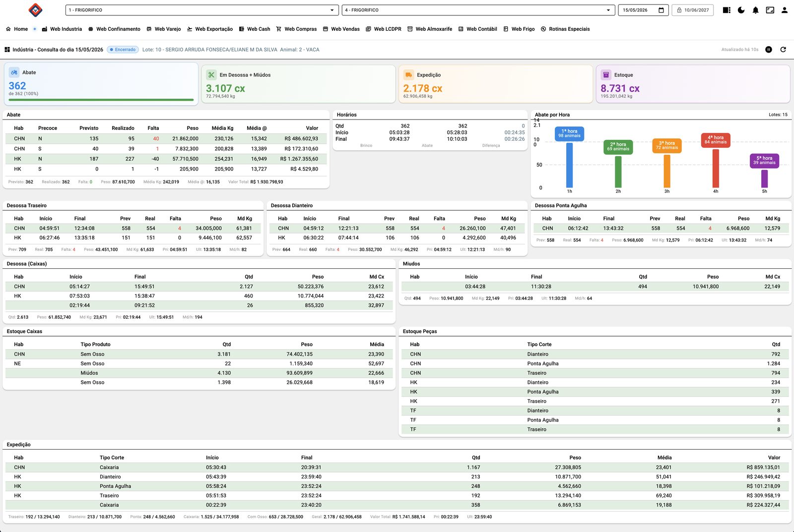The height and width of the screenshot is (532, 794).
Task: Select the Estoque 8.731 cx value
Action: click(620, 88)
